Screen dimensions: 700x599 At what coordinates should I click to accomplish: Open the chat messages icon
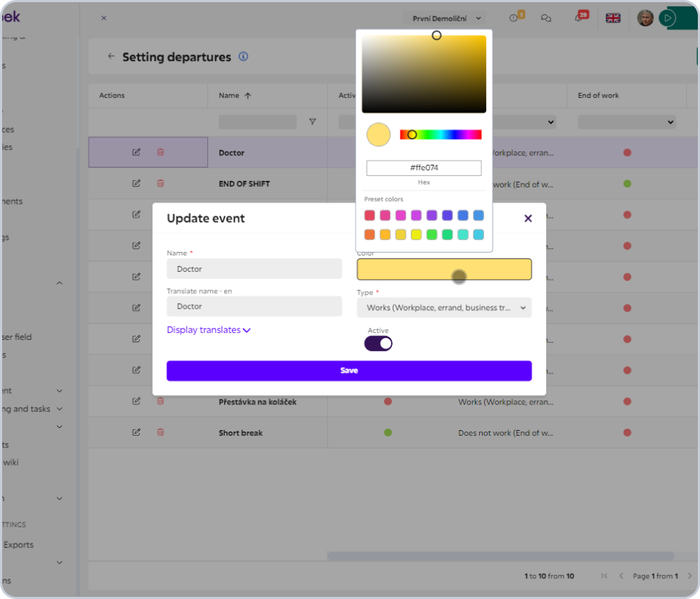(545, 18)
